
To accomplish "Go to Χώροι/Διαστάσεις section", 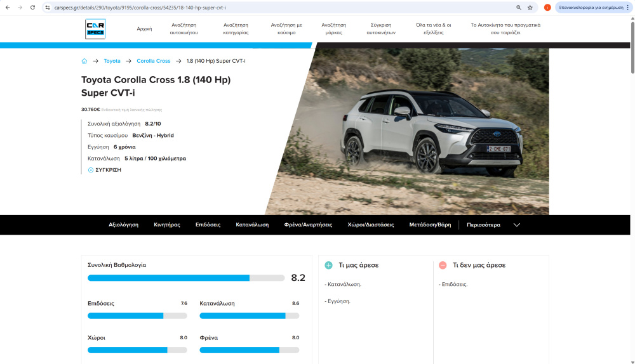I will click(x=371, y=224).
